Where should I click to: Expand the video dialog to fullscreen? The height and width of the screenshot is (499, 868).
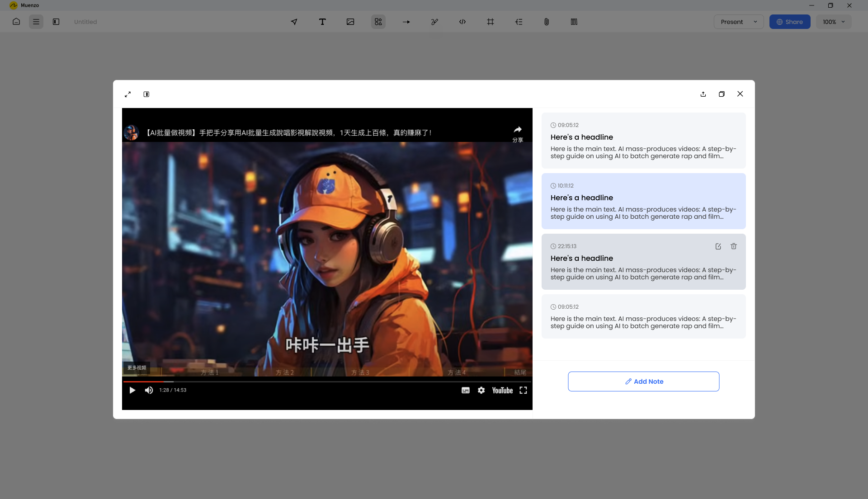pyautogui.click(x=128, y=94)
